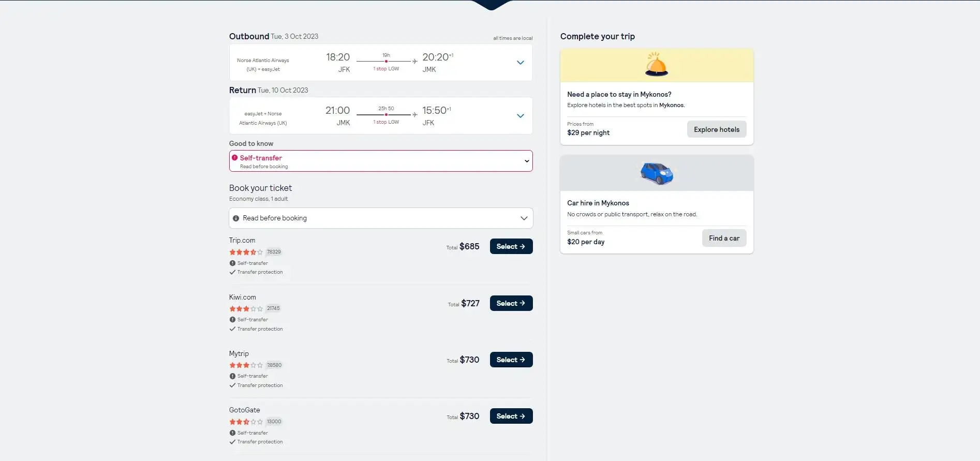Click the info icon beside Read before booking

coord(236,218)
